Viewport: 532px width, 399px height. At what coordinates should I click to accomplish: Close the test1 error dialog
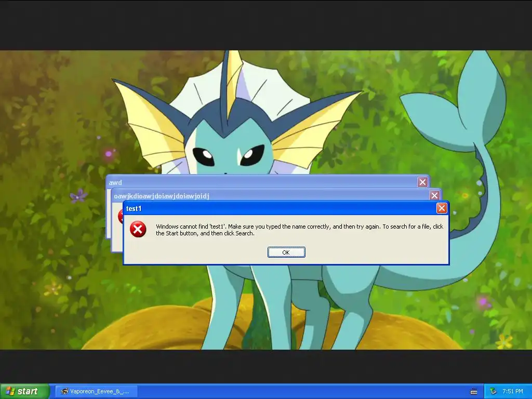[x=442, y=208]
